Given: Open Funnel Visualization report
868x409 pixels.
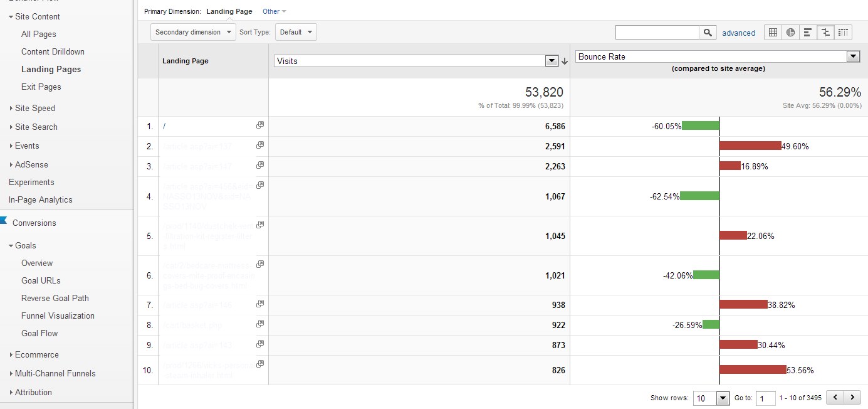Looking at the screenshot, I should coord(58,316).
